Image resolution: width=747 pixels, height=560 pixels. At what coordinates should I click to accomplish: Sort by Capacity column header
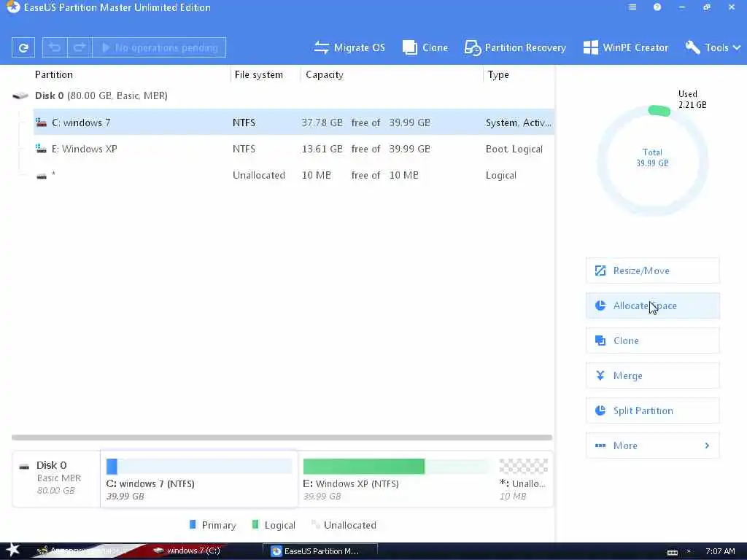[325, 75]
